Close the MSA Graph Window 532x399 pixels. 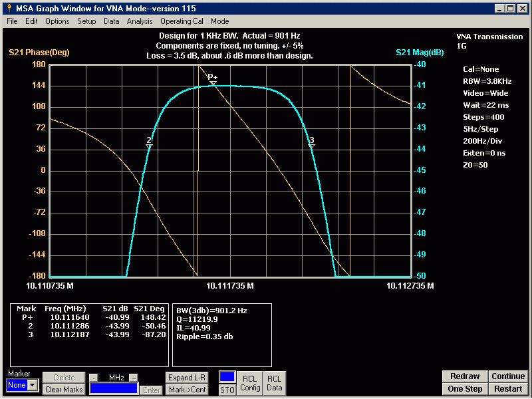pos(523,9)
